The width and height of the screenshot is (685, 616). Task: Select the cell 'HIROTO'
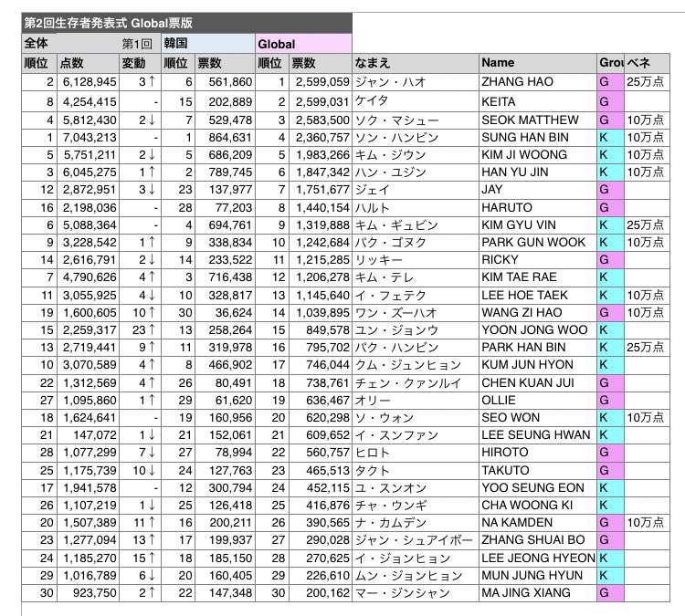tap(538, 453)
